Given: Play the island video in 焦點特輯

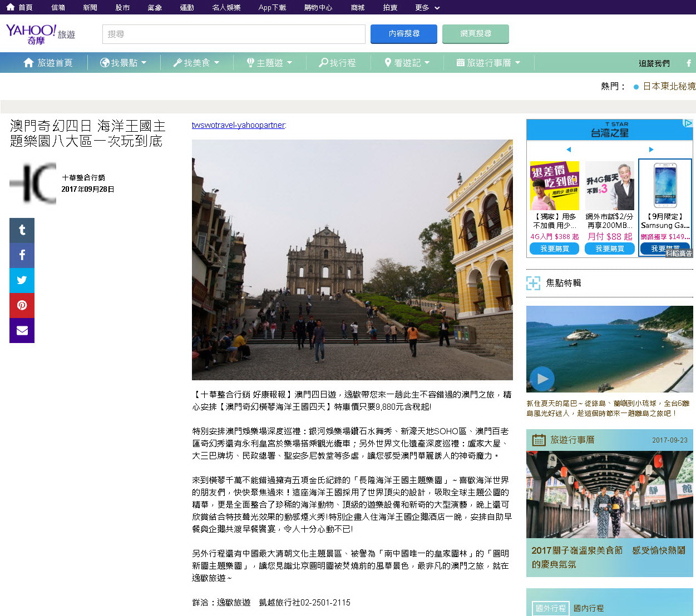Looking at the screenshot, I should 542,379.
